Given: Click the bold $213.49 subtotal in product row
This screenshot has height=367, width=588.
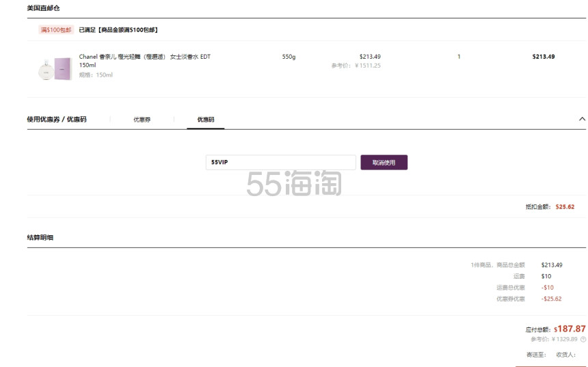Looking at the screenshot, I should click(544, 57).
